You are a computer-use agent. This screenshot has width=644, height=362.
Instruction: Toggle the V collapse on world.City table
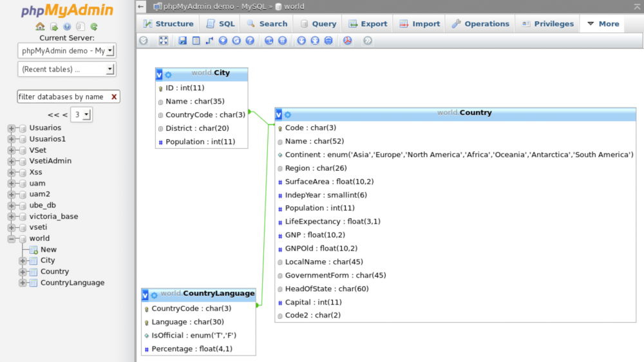coord(160,74)
